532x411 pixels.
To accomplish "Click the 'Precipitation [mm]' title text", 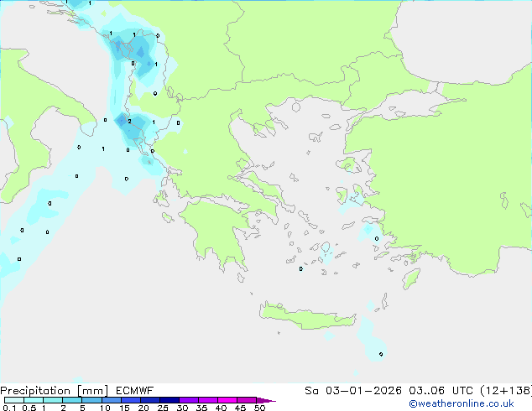I will [54, 391].
